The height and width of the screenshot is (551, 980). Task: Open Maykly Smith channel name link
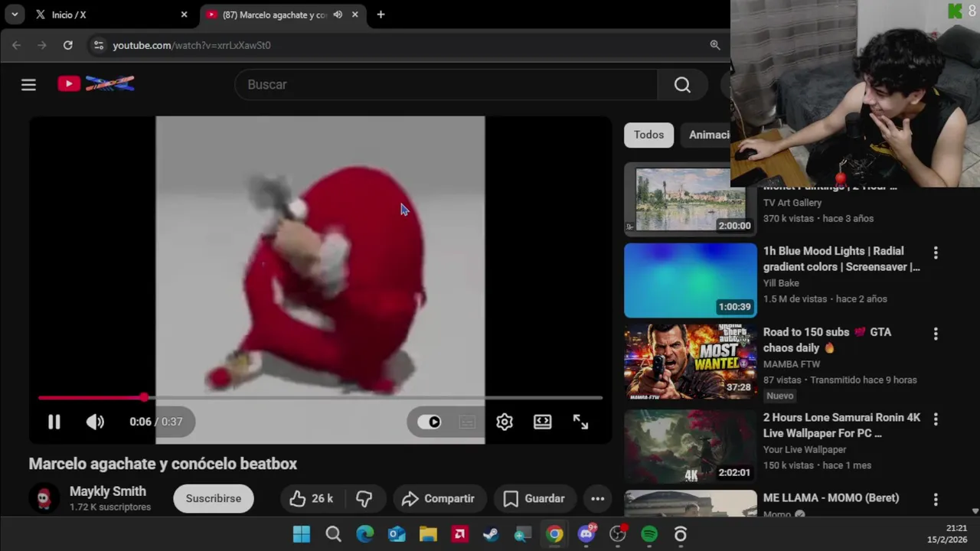(107, 491)
